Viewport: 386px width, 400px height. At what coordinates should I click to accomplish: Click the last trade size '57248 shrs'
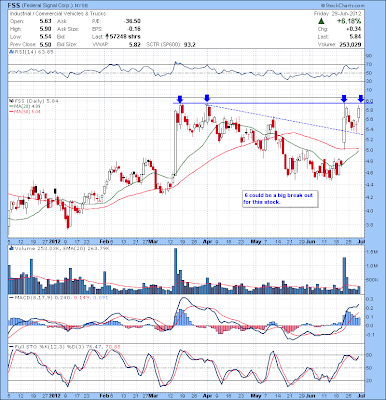pos(125,37)
